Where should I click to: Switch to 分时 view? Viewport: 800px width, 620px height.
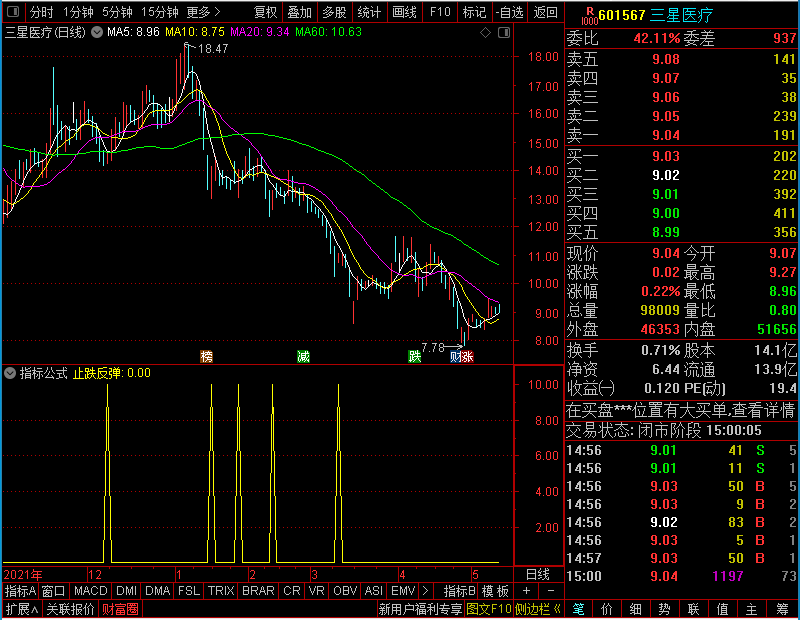pos(41,12)
